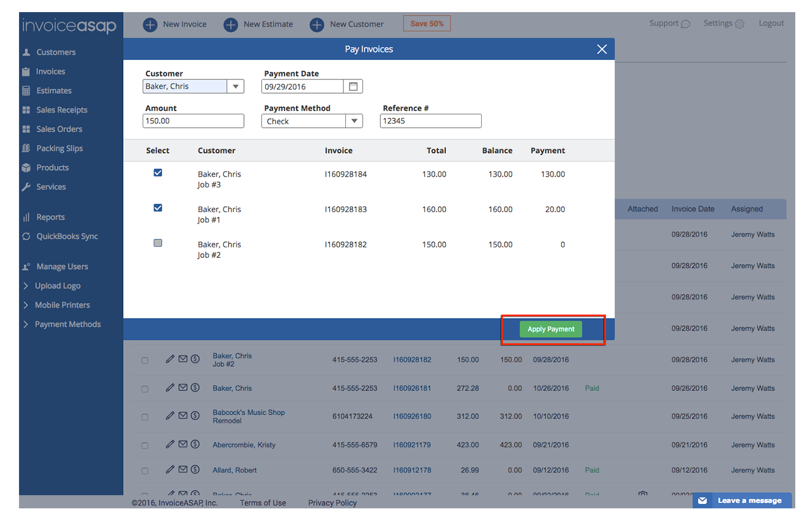This screenshot has height=517, width=812.
Task: Click the Reference # input field
Action: pyautogui.click(x=430, y=121)
